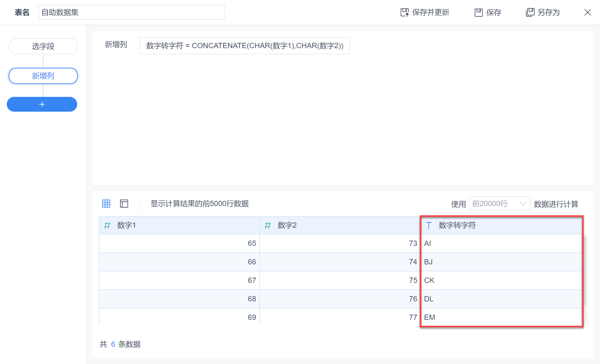
Task: Click the 数字转字符 column header
Action: click(457, 225)
